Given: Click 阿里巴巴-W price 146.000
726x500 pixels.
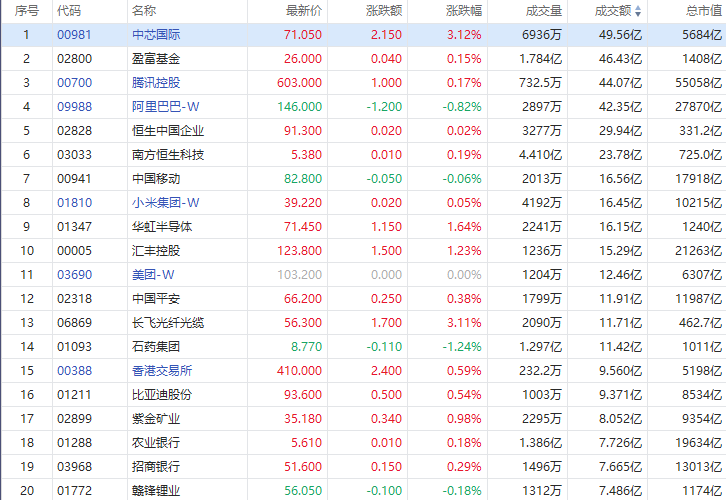Looking at the screenshot, I should [300, 107].
